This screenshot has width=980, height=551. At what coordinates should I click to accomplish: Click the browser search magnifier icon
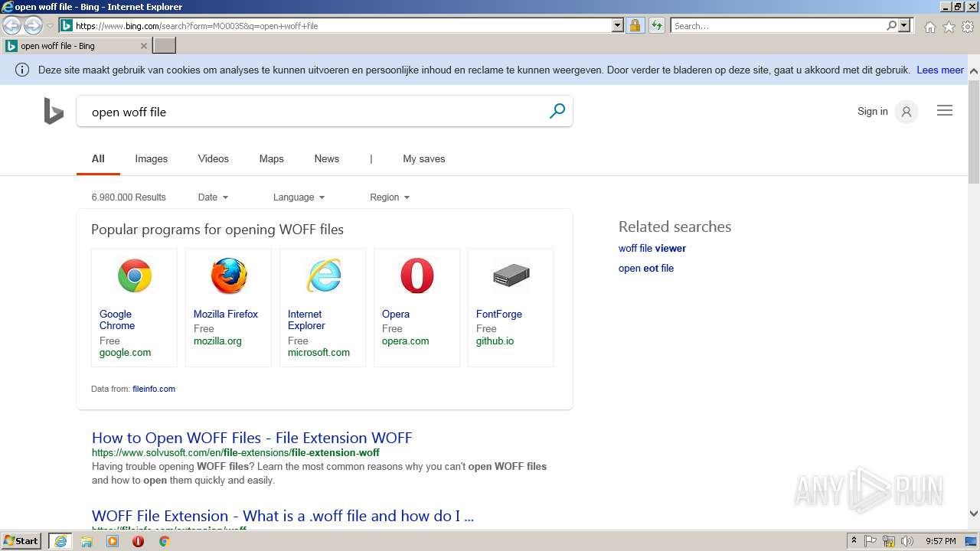click(x=891, y=25)
